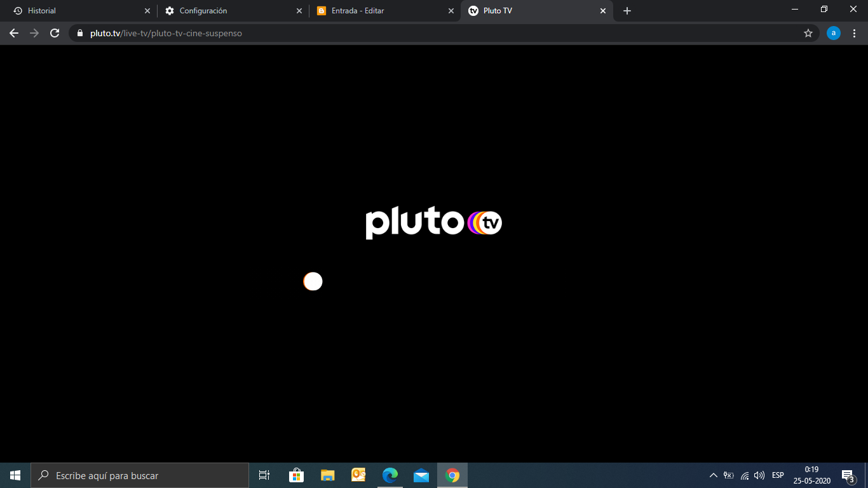Open File Explorer from taskbar
This screenshot has width=868, height=488.
coord(327,475)
